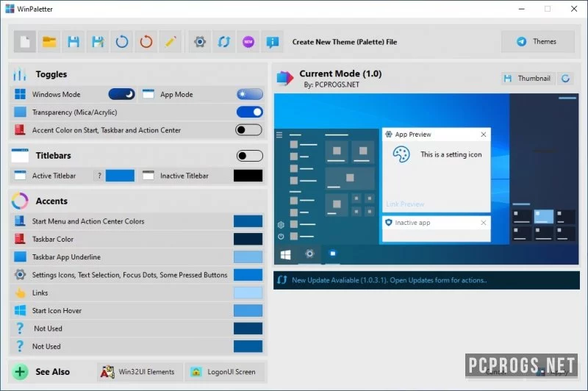Click the refresh icon next to Thumbnail

565,79
